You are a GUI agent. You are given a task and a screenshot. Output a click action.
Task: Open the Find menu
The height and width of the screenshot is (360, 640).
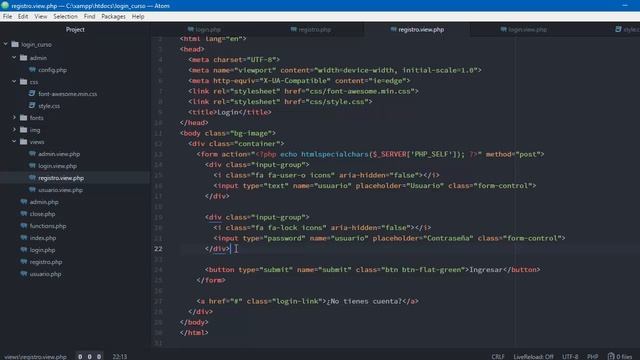89,16
